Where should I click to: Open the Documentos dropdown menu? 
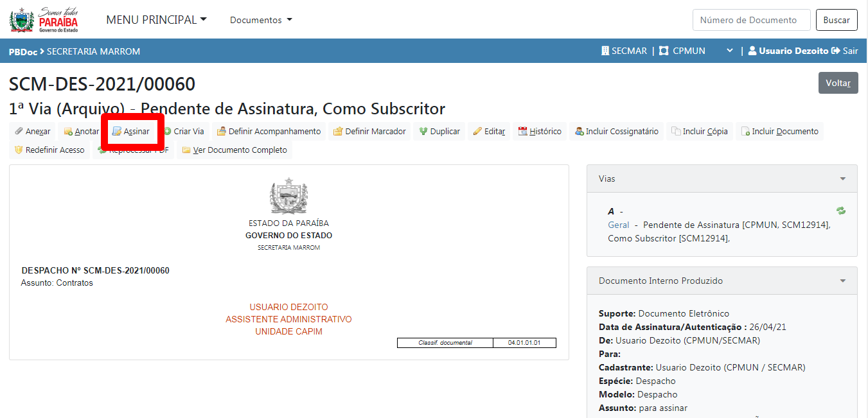(x=261, y=20)
